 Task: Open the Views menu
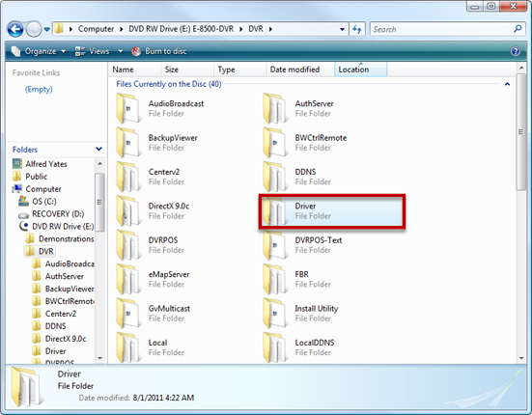coord(92,51)
